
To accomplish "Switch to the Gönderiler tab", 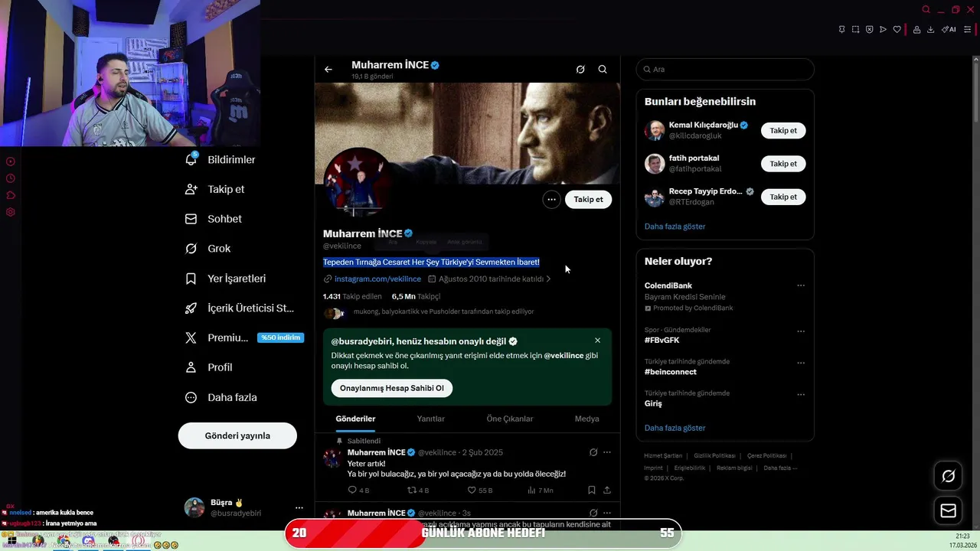I will click(355, 419).
